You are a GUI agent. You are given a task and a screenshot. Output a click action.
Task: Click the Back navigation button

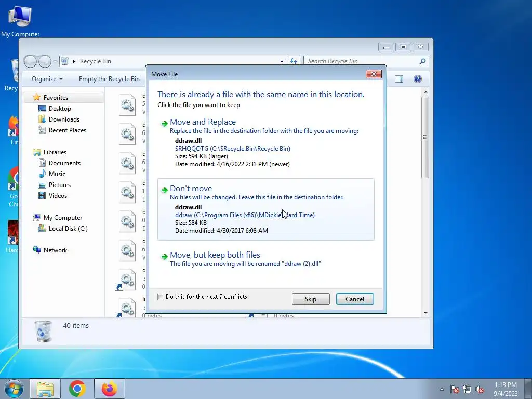[x=30, y=61]
